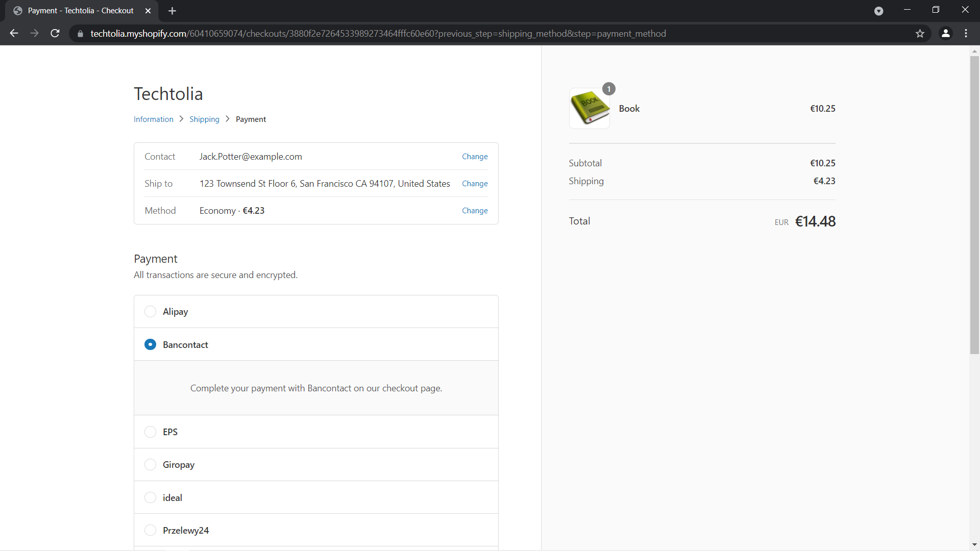Go to the Information breadcrumb step
This screenshot has width=980, height=551.
point(154,119)
